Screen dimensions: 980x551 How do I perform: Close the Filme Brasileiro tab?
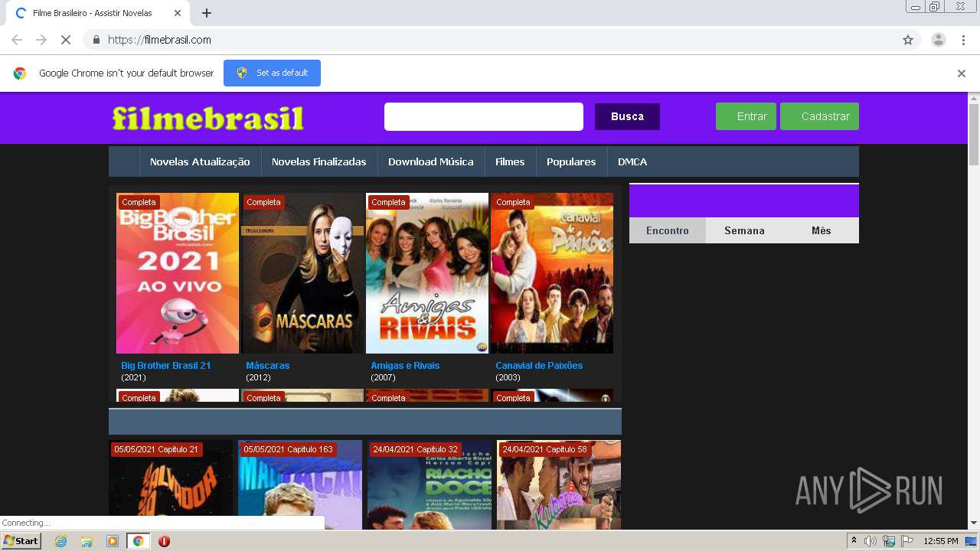(x=178, y=13)
